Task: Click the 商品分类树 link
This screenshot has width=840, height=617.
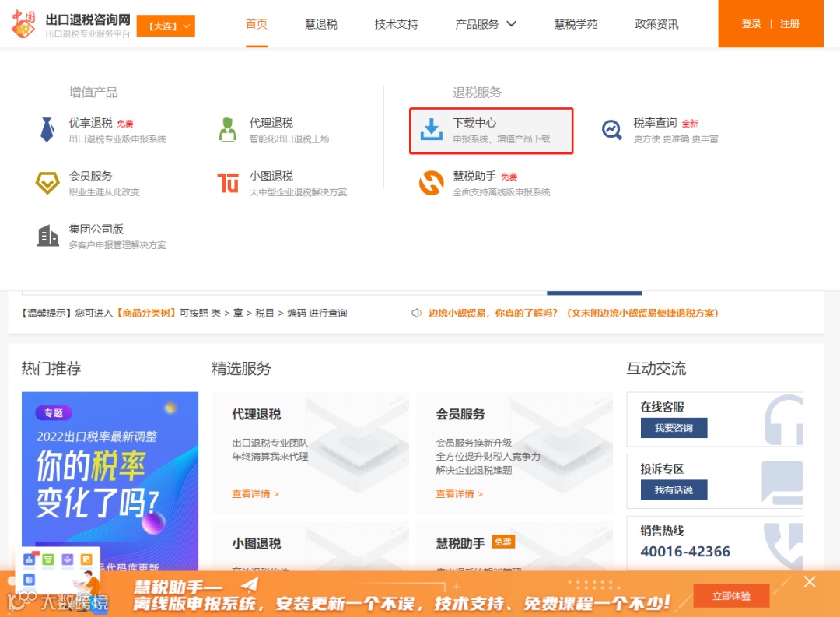Action: click(146, 313)
